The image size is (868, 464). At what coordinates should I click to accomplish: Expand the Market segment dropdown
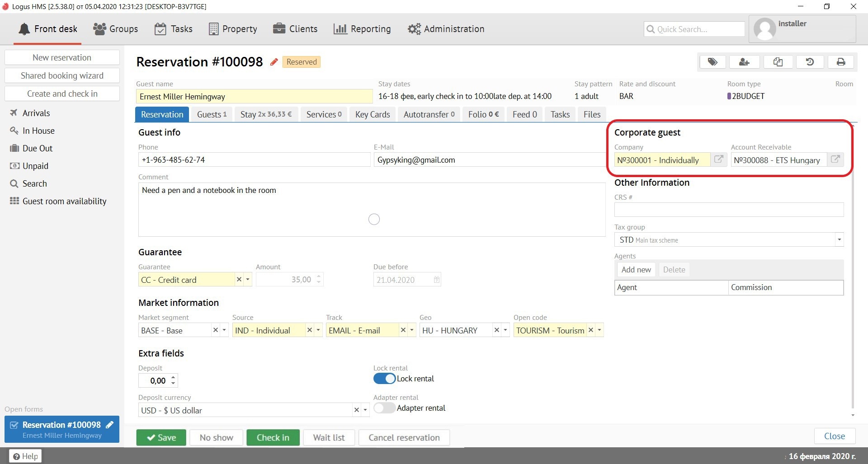point(224,330)
